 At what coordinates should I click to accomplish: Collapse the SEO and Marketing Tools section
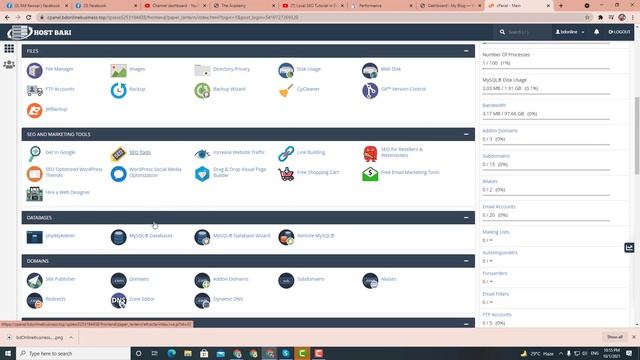tap(466, 134)
